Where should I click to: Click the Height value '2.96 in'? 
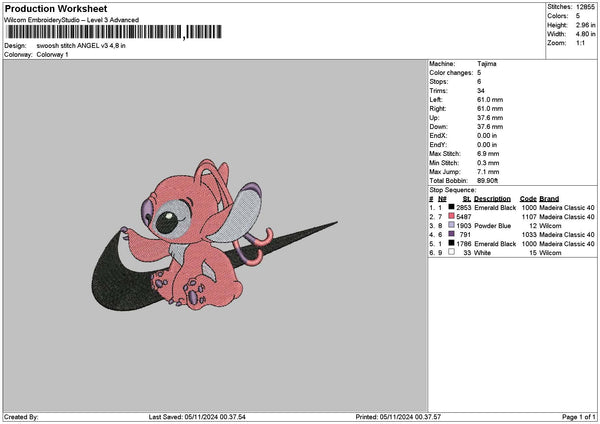pyautogui.click(x=585, y=25)
